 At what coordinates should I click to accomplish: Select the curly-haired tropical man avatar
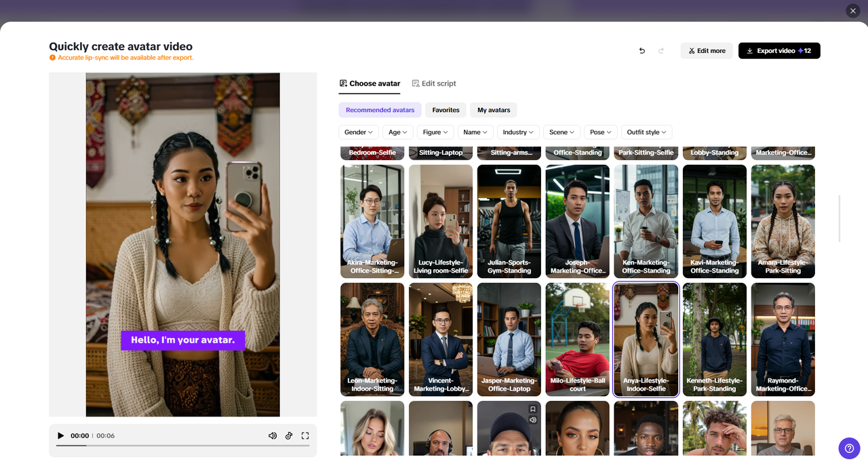715,428
